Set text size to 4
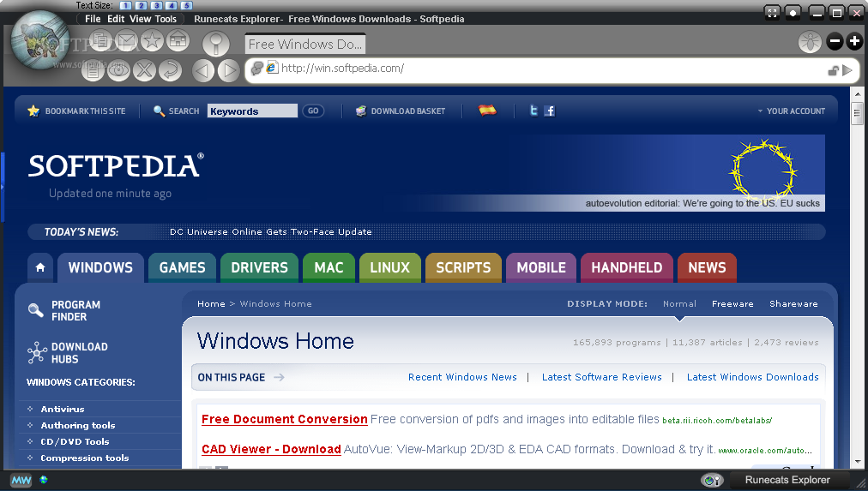 (171, 5)
